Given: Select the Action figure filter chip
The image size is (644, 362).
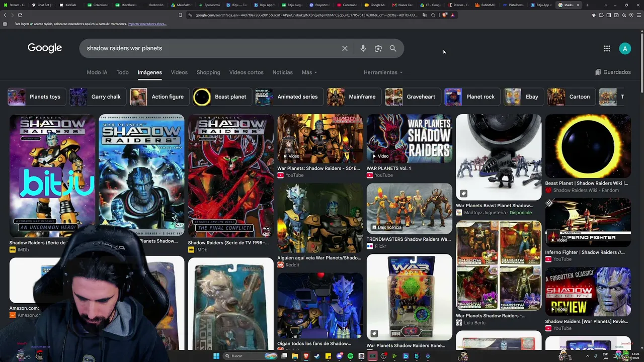Looking at the screenshot, I should coord(159,97).
